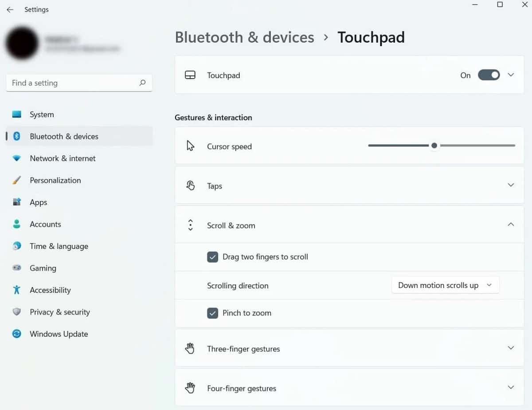This screenshot has height=410, width=532.
Task: Click the System sidebar icon
Action: click(17, 114)
